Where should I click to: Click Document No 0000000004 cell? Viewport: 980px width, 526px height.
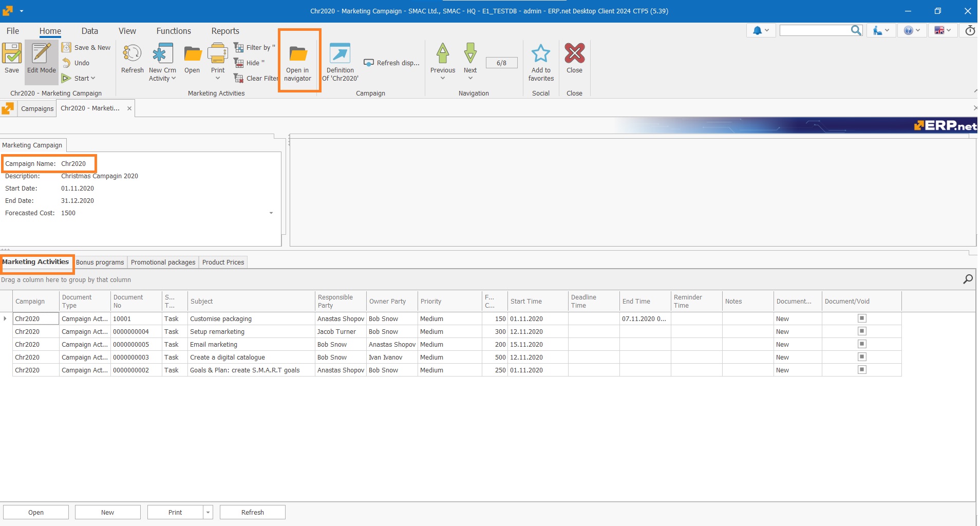136,332
